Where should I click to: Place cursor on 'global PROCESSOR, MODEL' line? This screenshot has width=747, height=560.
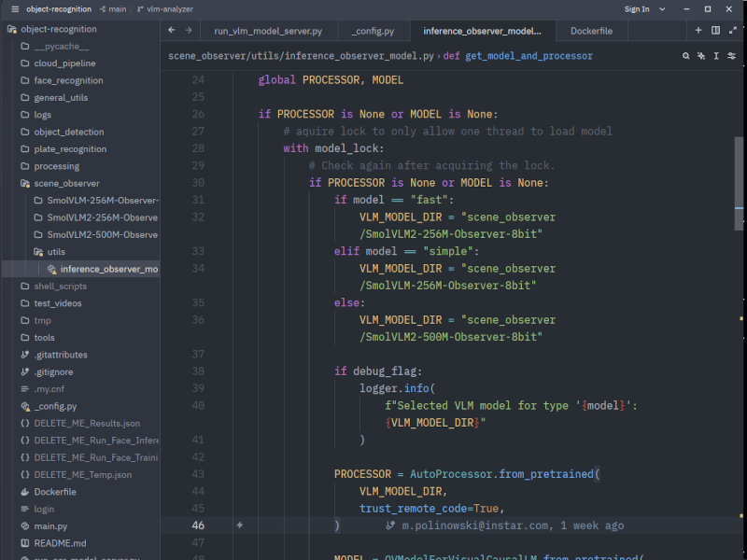click(x=331, y=80)
